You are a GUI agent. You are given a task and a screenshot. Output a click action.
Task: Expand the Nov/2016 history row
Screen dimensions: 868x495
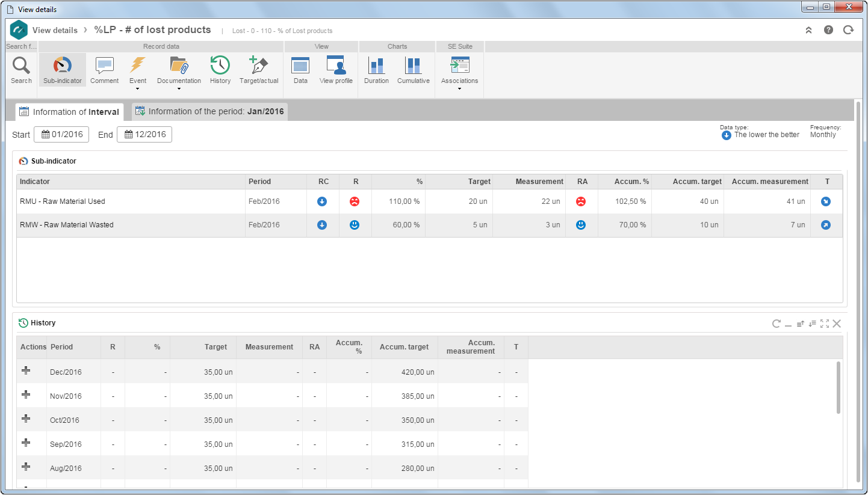click(x=25, y=395)
